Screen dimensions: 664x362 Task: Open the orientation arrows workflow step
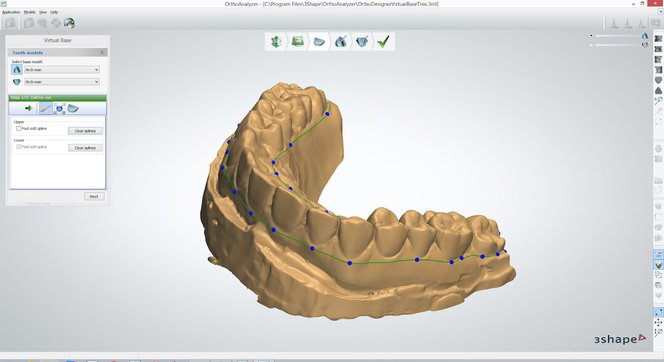coord(276,41)
